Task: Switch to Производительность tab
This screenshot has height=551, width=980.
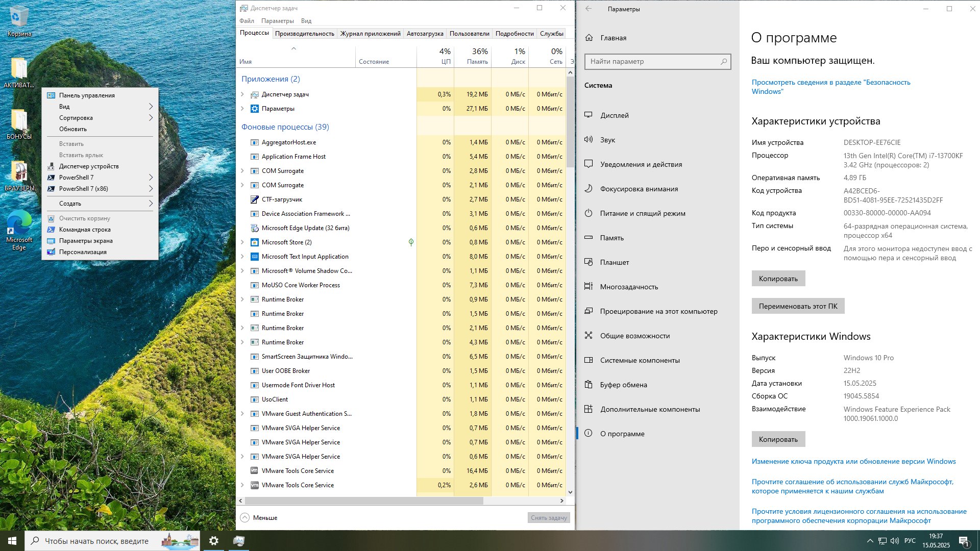Action: coord(304,34)
